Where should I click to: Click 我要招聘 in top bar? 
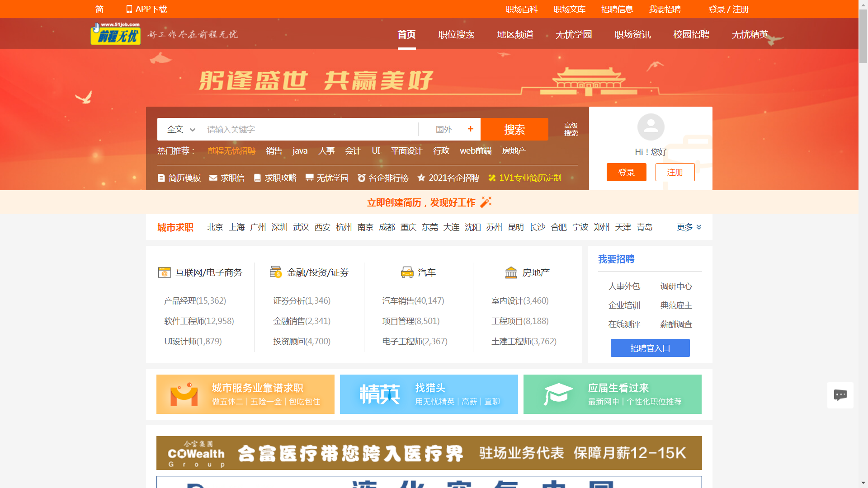pos(665,9)
